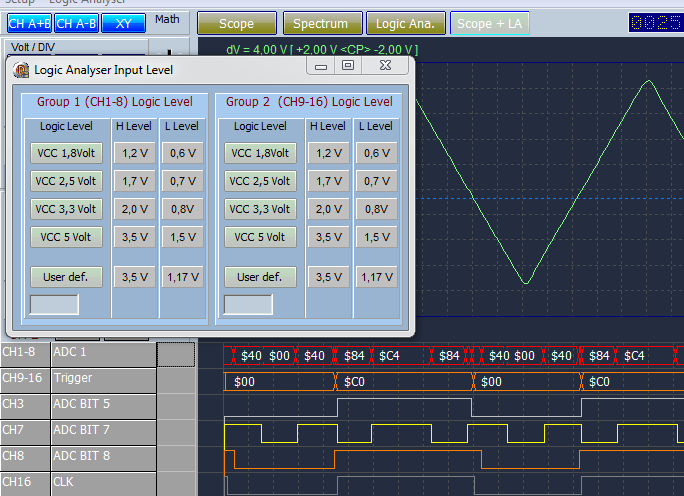The image size is (684, 496).
Task: Click the ADC BIT 5 channel name
Action: point(103,407)
